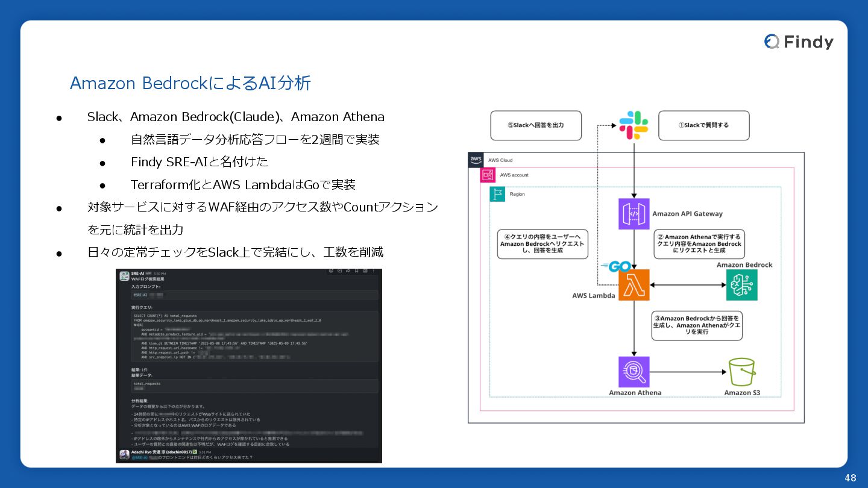This screenshot has width=868, height=488.
Task: Click the blue Go language logo
Action: click(x=615, y=266)
